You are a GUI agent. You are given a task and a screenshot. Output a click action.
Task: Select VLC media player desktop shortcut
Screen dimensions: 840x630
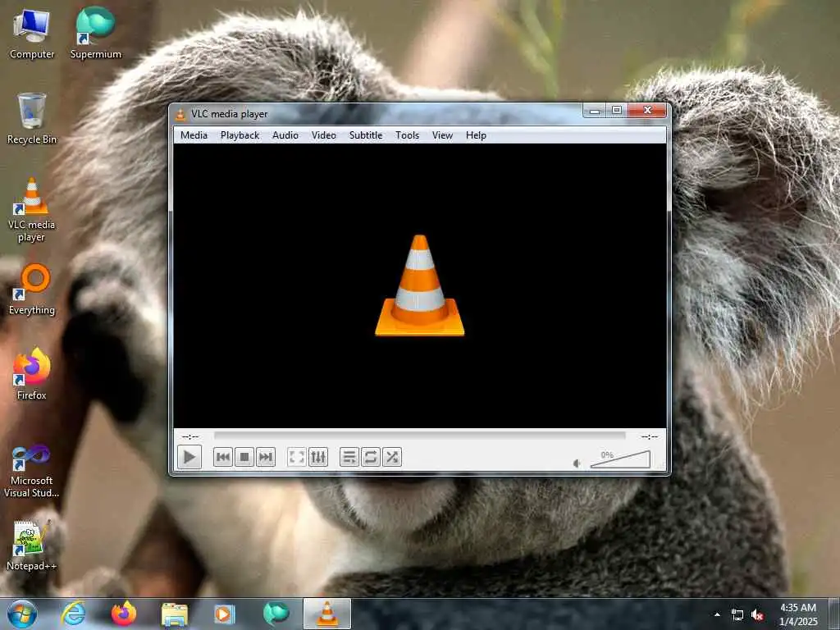point(32,209)
